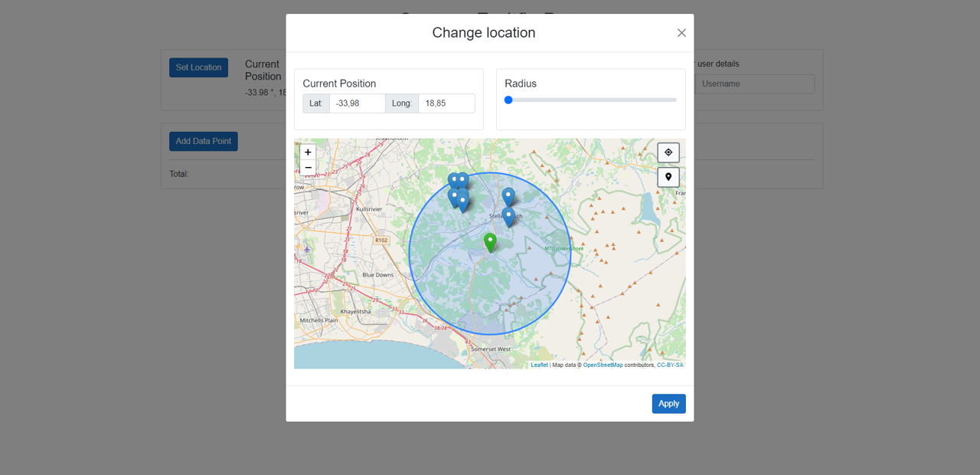The height and width of the screenshot is (475, 980).
Task: Click the 'Mitchells Plain' map label
Action: click(x=318, y=320)
